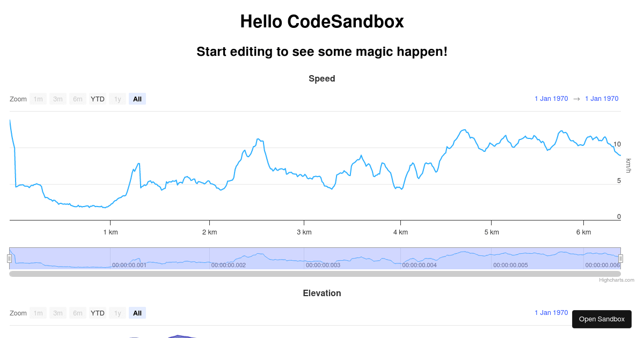Open the Highcharts.com credits link
The image size is (644, 338).
(617, 280)
